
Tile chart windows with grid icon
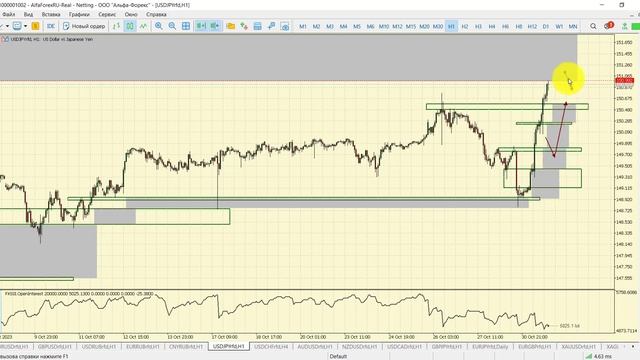point(186,26)
